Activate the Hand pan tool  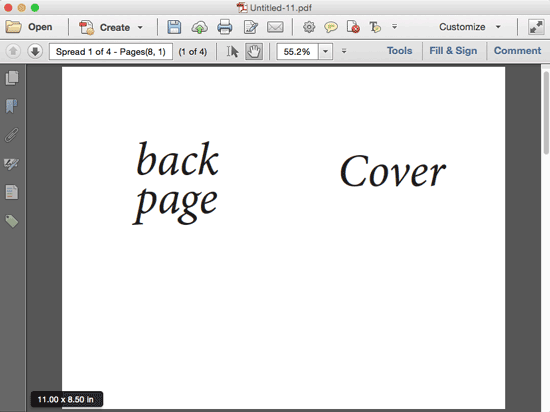(254, 52)
